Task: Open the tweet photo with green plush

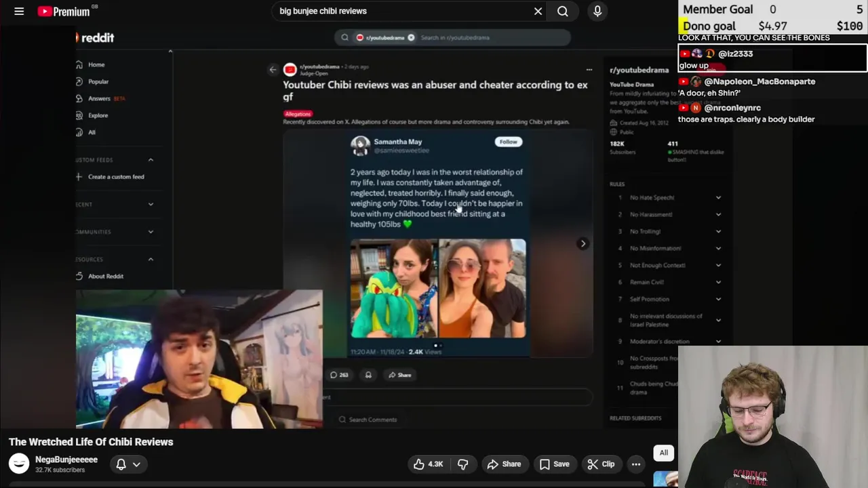Action: (x=393, y=288)
